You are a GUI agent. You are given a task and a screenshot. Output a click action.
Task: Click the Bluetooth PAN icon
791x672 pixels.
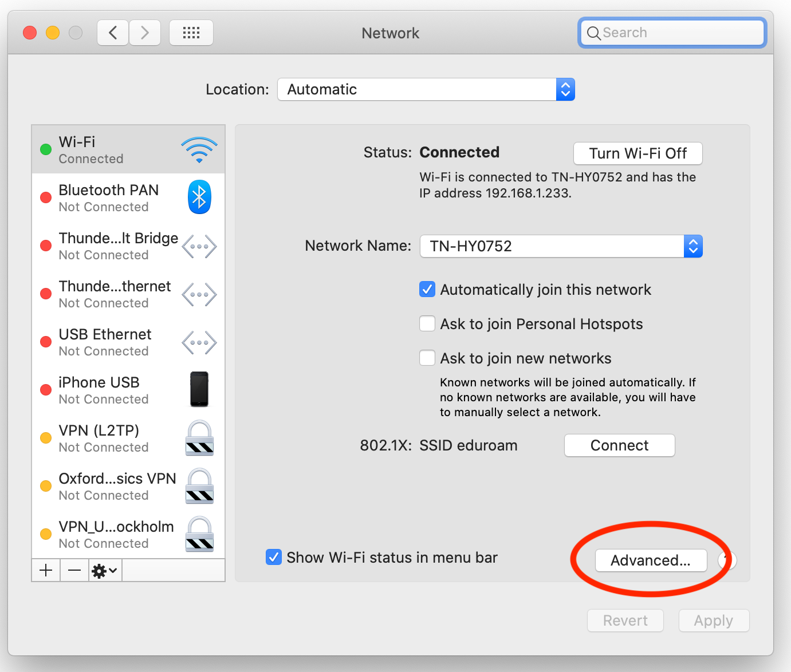(199, 197)
